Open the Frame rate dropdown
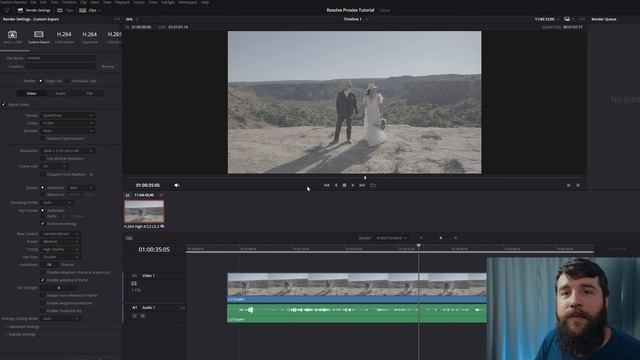Screen dimensions: 640x360 pyautogui.click(x=54, y=166)
